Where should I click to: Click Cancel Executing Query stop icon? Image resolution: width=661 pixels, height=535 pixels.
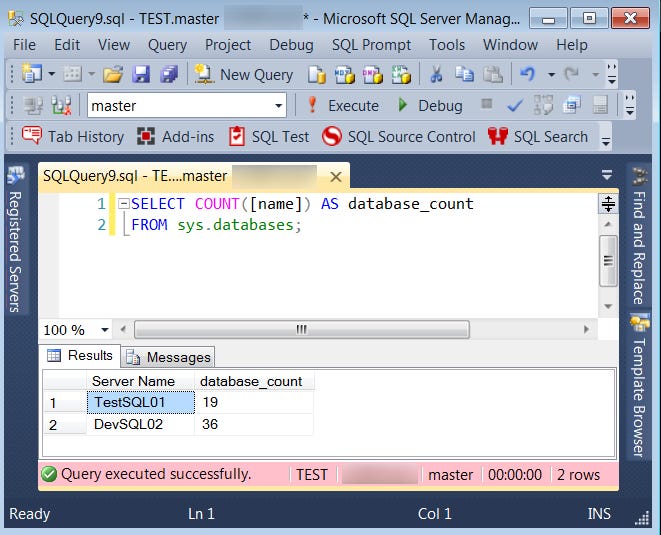(x=486, y=104)
